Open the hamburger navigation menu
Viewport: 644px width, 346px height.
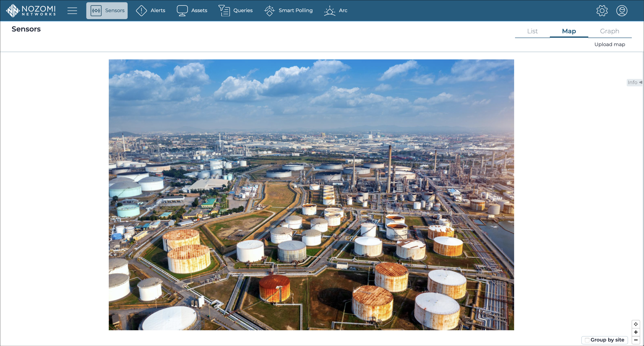[72, 11]
